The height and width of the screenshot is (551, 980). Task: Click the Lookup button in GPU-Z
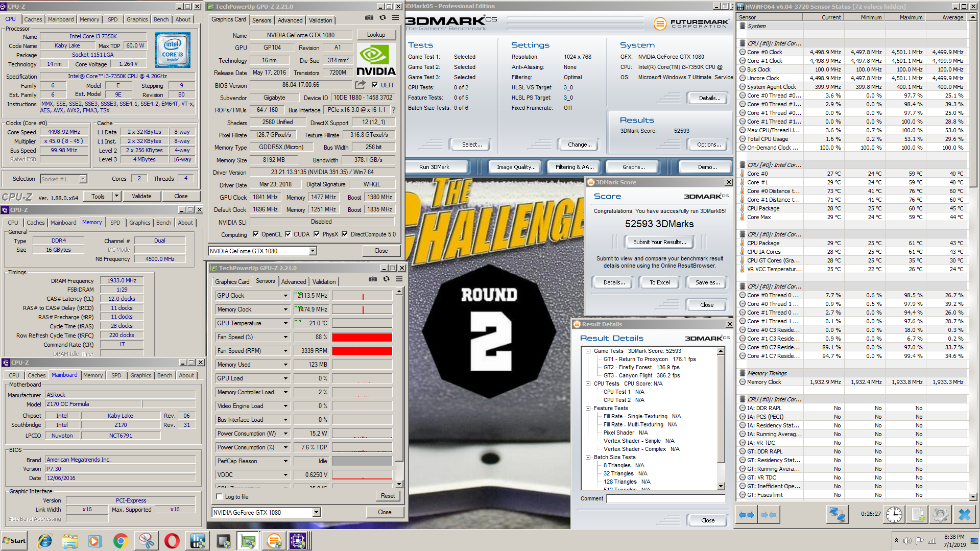click(376, 35)
